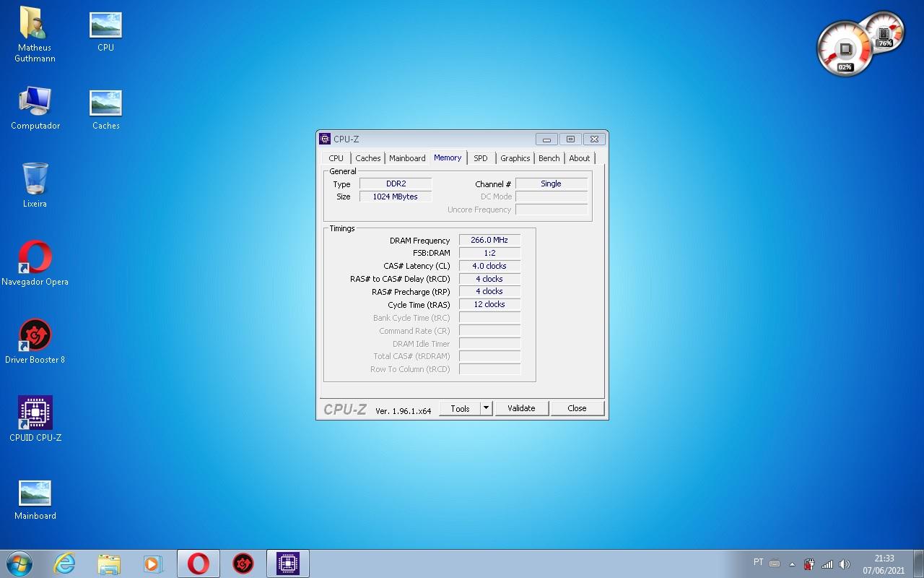
Task: Click the 266.0 MHz DRAM frequency value
Action: pyautogui.click(x=489, y=240)
